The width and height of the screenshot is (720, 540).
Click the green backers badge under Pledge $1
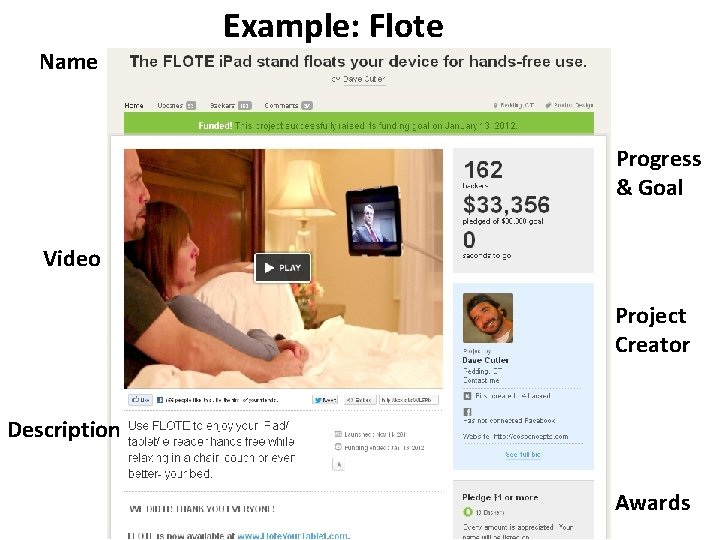[467, 512]
